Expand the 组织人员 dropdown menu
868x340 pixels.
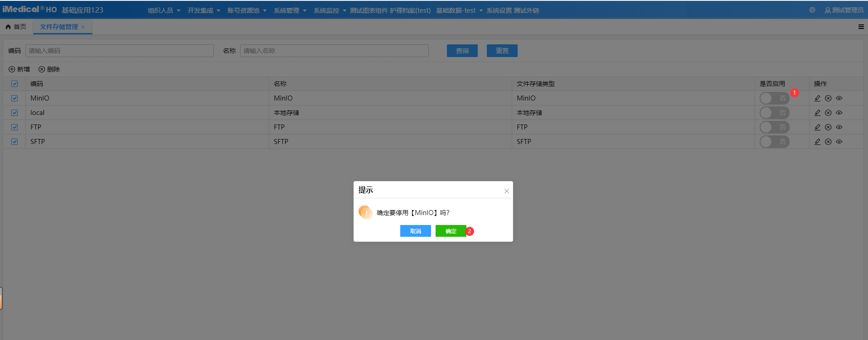coord(164,10)
